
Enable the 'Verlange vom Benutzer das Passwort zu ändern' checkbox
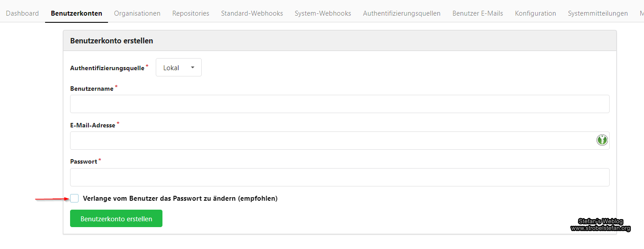75,198
